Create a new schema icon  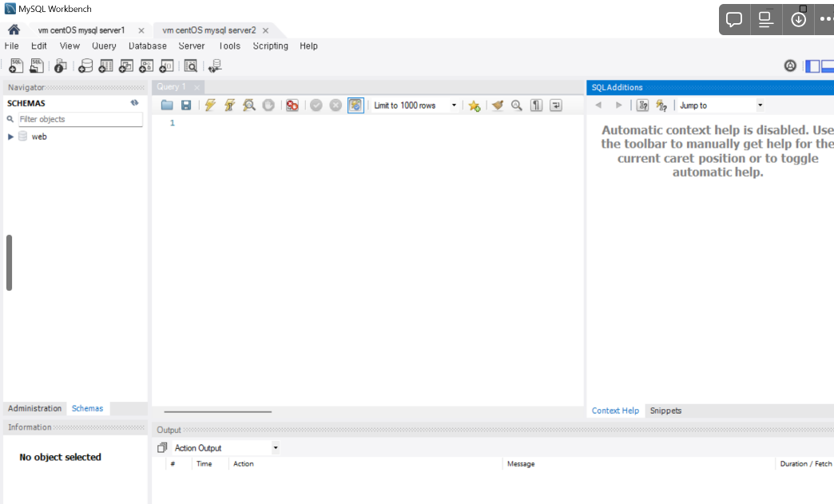[85, 66]
